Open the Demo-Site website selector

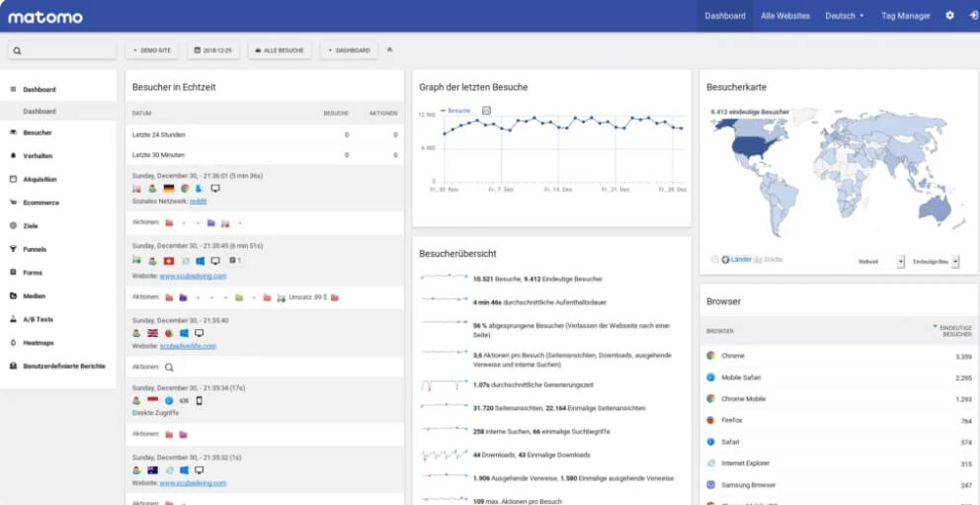152,50
